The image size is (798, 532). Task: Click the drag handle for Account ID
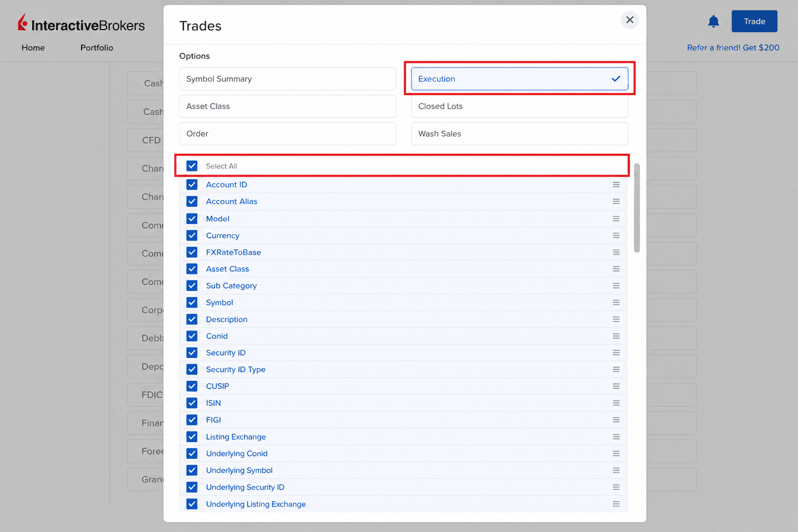coord(616,184)
